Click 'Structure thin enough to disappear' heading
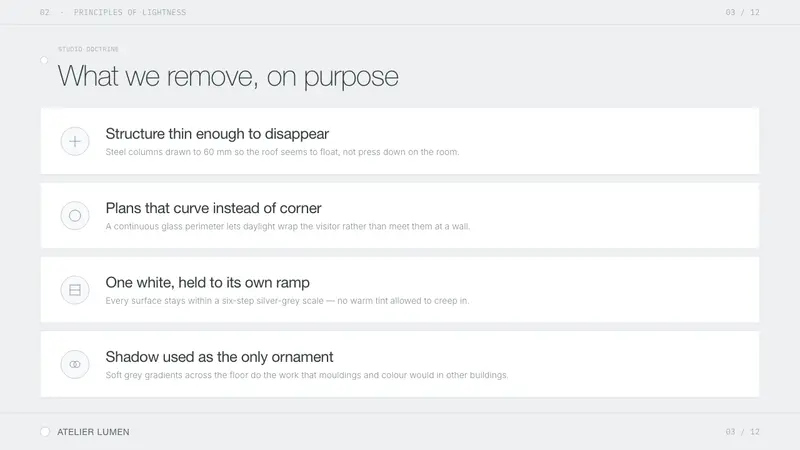This screenshot has width=800, height=450. pos(217,134)
